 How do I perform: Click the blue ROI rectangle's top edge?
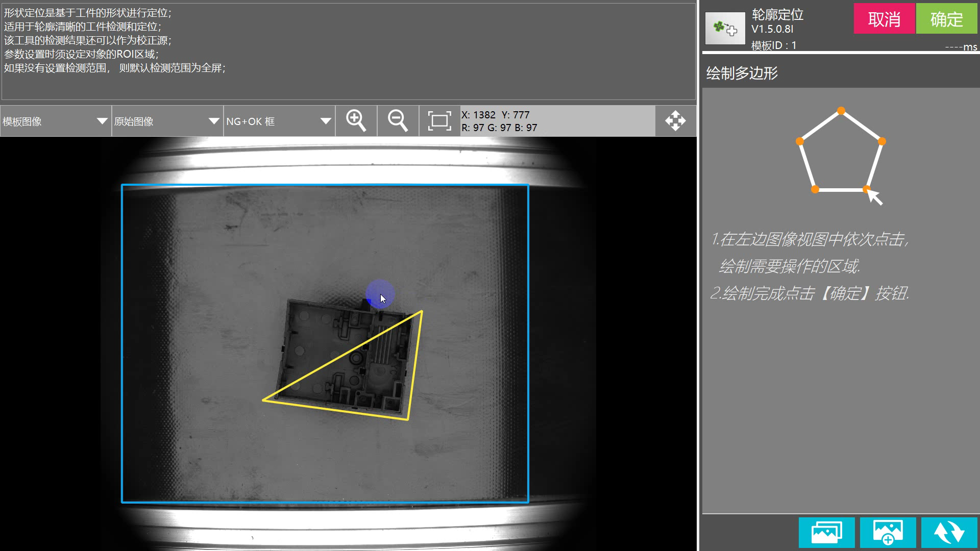tap(325, 185)
